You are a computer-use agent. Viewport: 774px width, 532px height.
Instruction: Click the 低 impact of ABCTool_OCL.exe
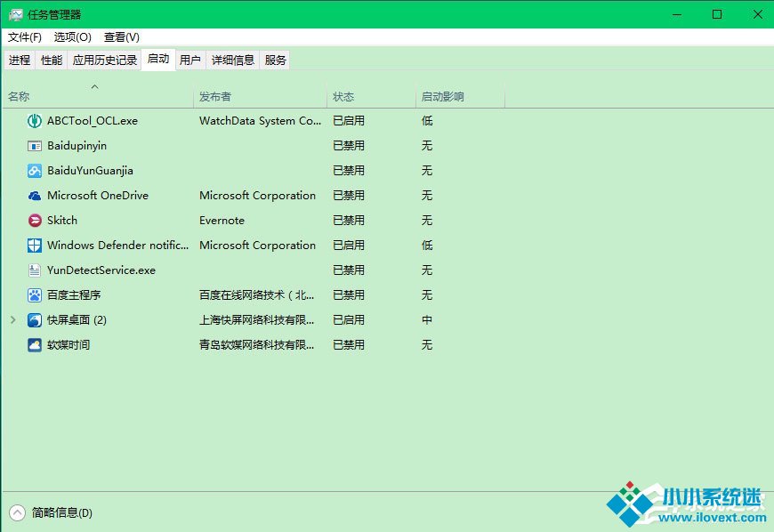[427, 121]
